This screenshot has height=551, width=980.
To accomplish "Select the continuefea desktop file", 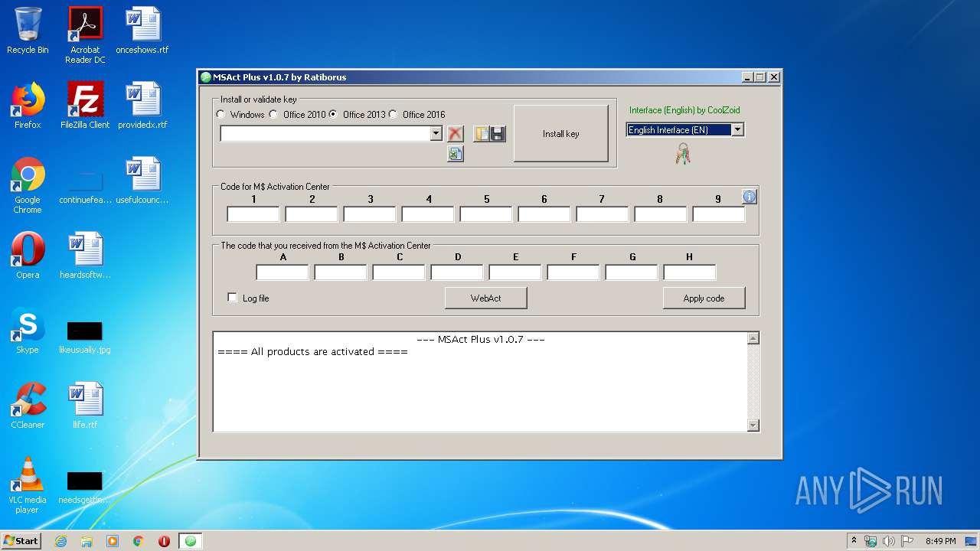I will [x=85, y=187].
